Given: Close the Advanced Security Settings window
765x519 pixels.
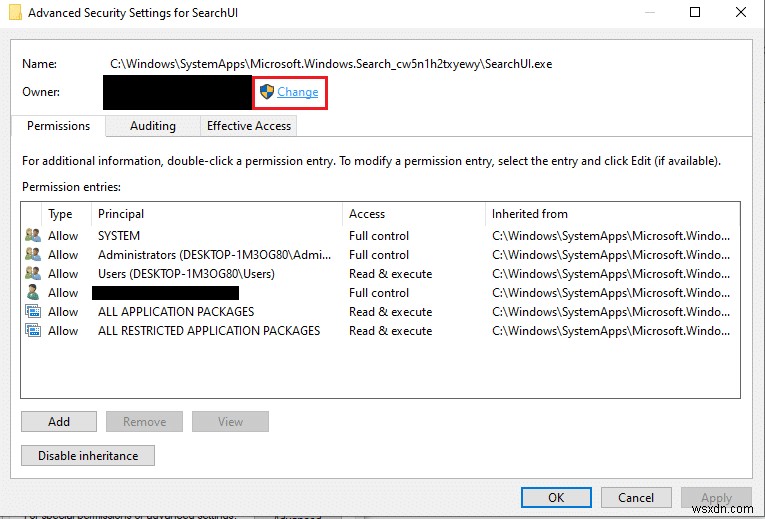Looking at the screenshot, I should coord(741,12).
